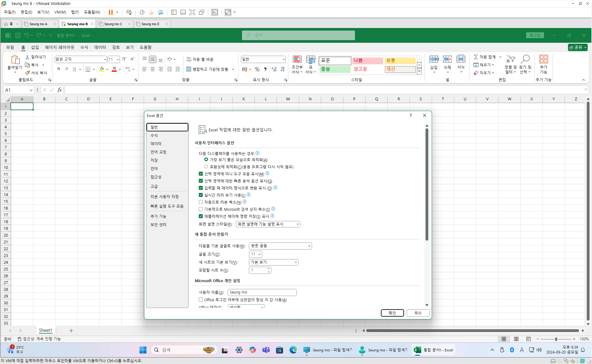The height and width of the screenshot is (364, 592).
Task: Click the Format Painter icon
Action: pos(28,73)
